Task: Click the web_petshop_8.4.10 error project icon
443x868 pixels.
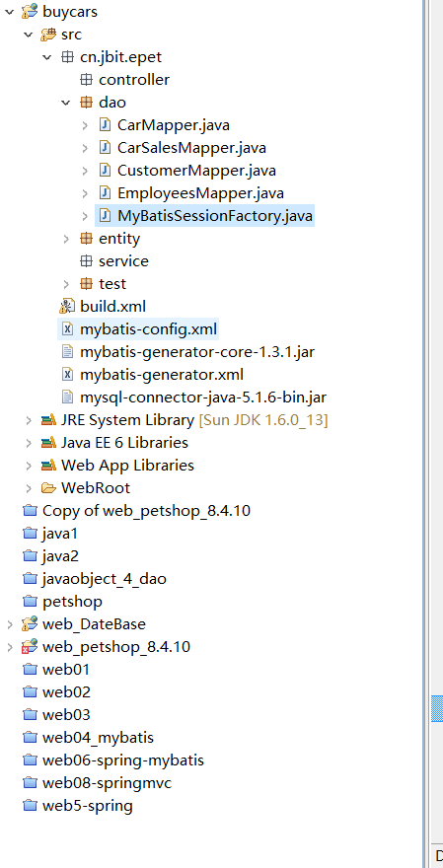Action: (30, 647)
